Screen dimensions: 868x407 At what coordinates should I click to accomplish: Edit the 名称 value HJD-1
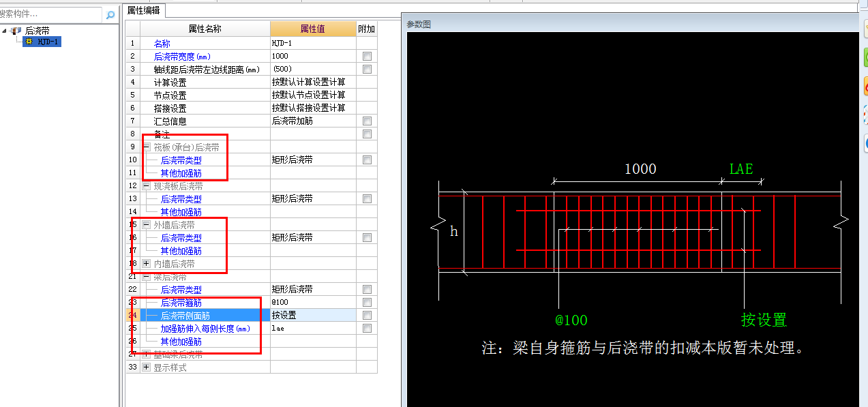(x=313, y=43)
